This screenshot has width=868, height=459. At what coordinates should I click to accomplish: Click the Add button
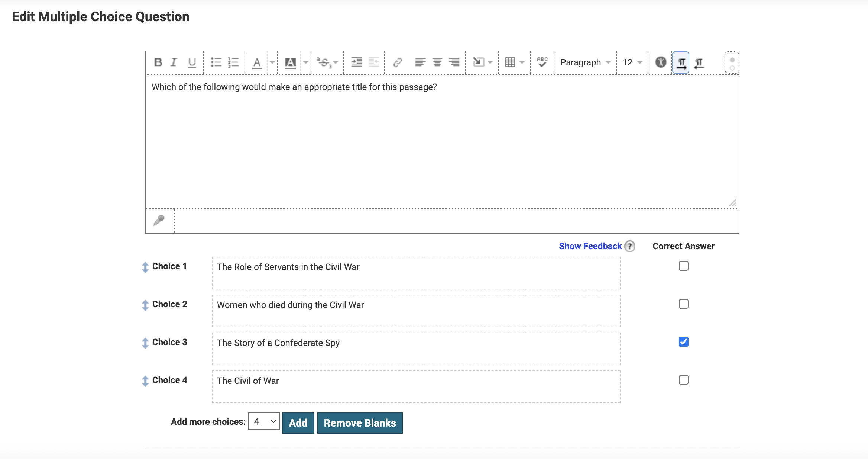298,423
